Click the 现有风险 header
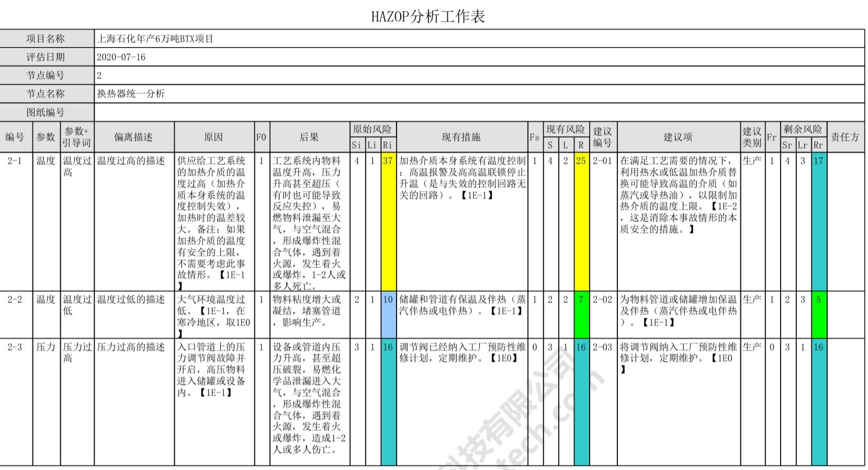 (566, 129)
